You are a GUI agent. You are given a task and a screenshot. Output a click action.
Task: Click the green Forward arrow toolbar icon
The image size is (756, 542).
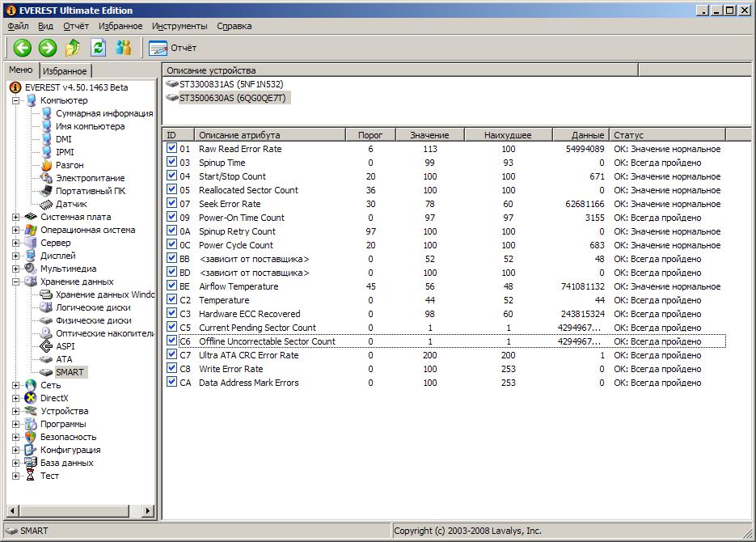click(x=48, y=48)
